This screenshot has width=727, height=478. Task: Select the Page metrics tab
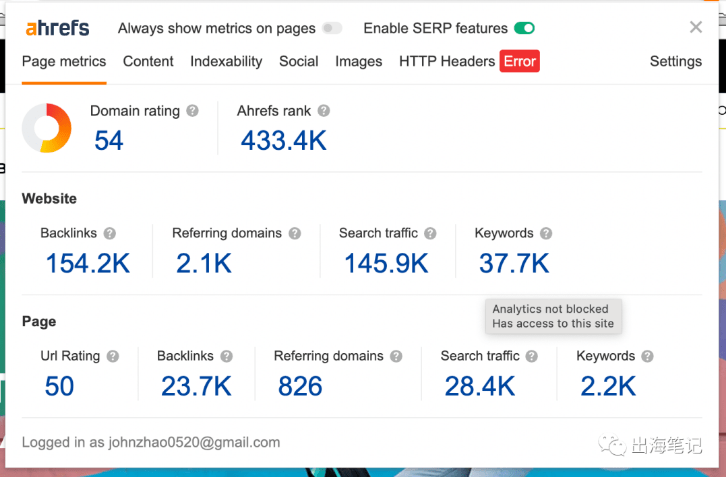(x=64, y=61)
